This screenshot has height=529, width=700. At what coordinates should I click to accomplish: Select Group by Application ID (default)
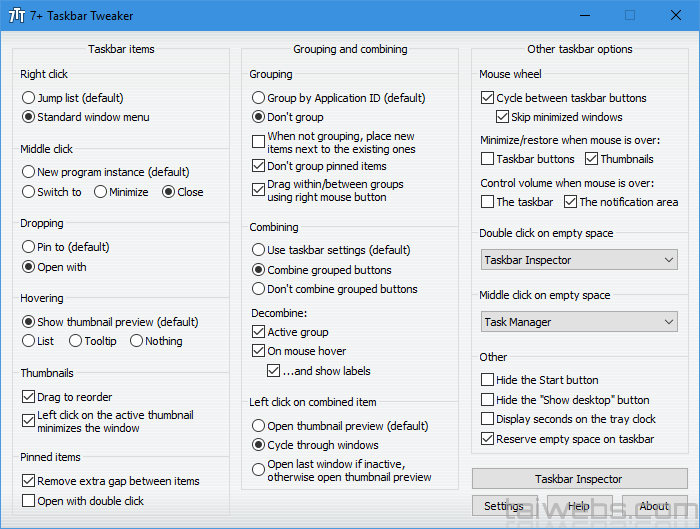(259, 98)
